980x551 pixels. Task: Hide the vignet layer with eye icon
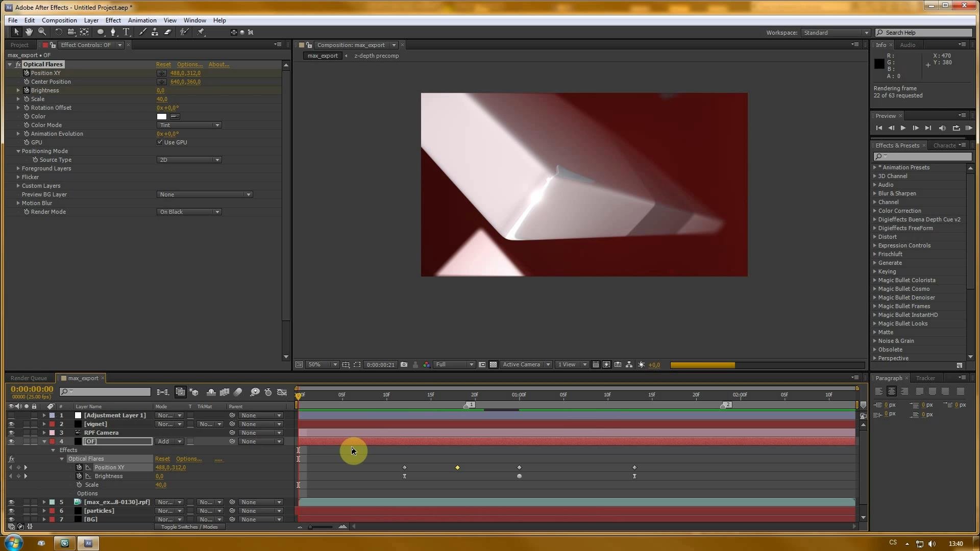[11, 424]
